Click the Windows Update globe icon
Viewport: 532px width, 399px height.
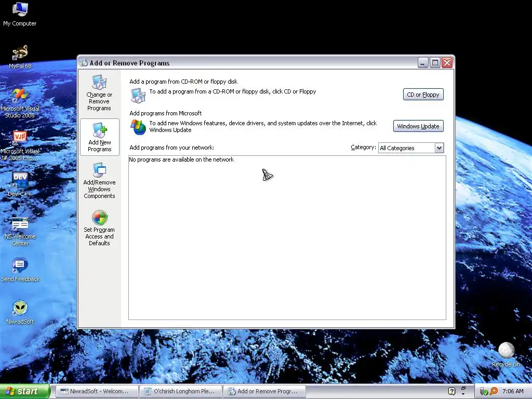[x=138, y=127]
